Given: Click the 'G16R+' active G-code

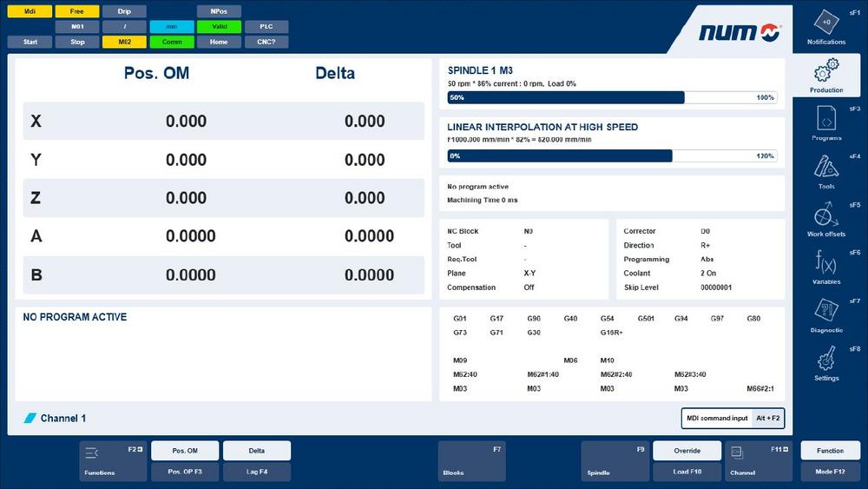Looking at the screenshot, I should tap(611, 333).
